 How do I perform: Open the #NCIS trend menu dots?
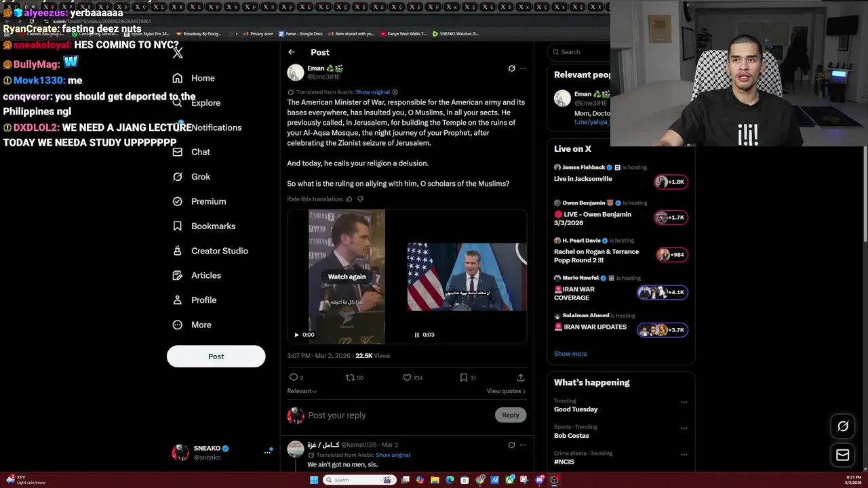[x=684, y=455]
